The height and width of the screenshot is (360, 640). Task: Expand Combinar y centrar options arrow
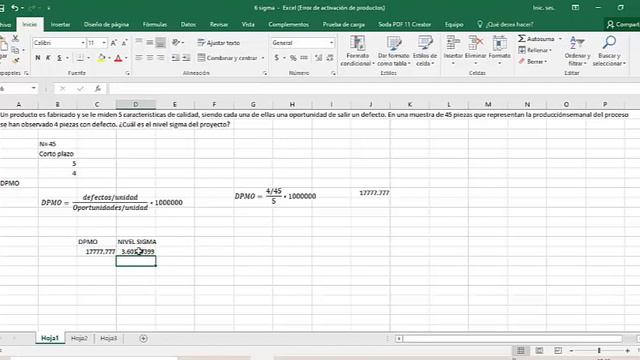click(x=263, y=58)
